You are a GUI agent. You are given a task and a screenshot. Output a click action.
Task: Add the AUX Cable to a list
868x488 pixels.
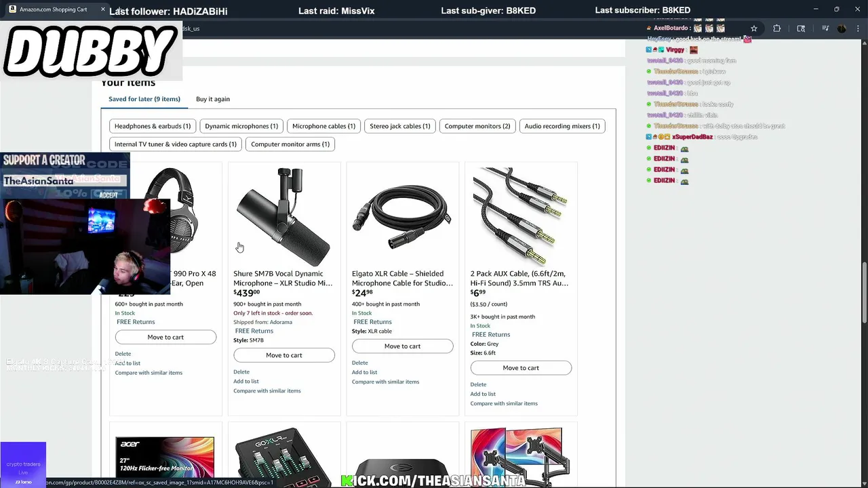coord(483,394)
